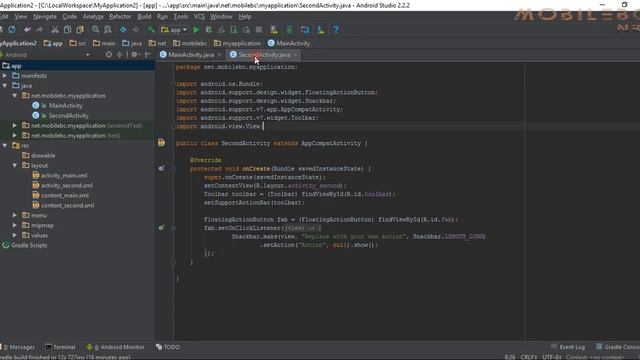Click the Back navigation arrow icon

click(x=123, y=30)
